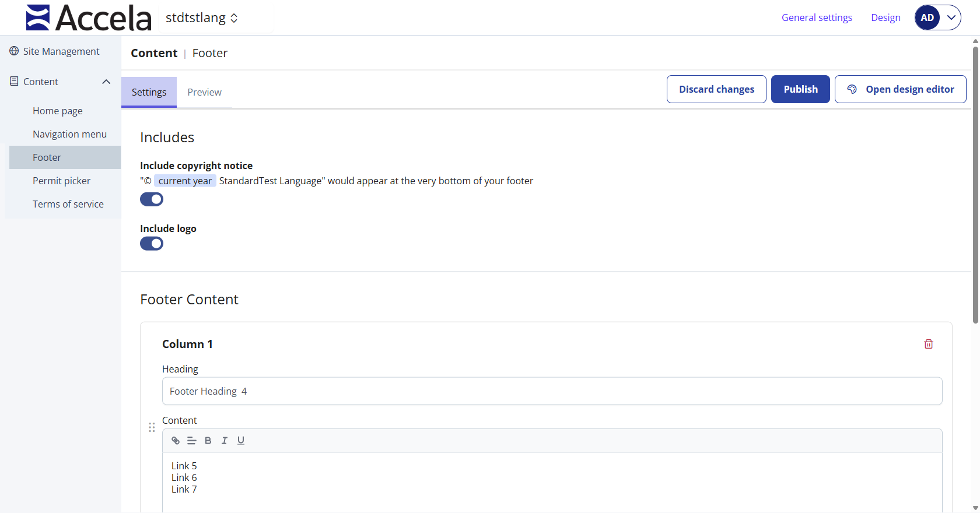Turn off the Include logo toggle
980x513 pixels.
tap(152, 244)
